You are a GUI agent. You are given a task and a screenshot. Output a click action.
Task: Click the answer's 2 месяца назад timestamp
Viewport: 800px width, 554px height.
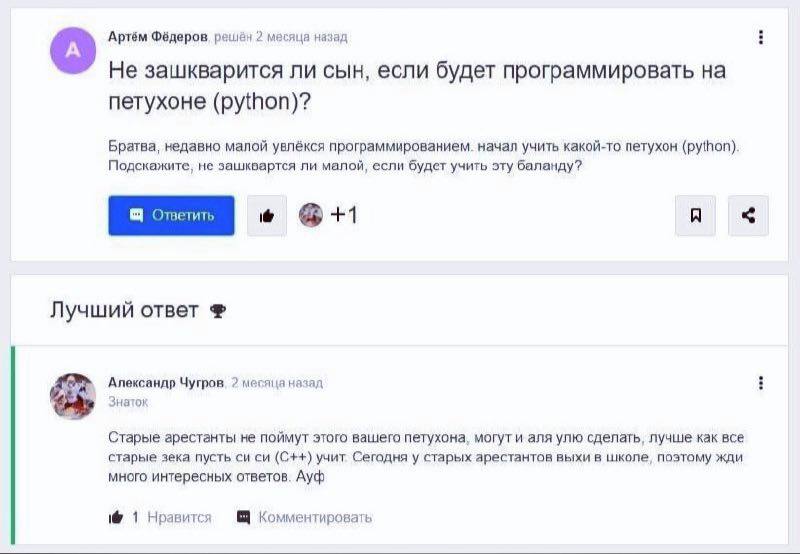click(x=277, y=383)
